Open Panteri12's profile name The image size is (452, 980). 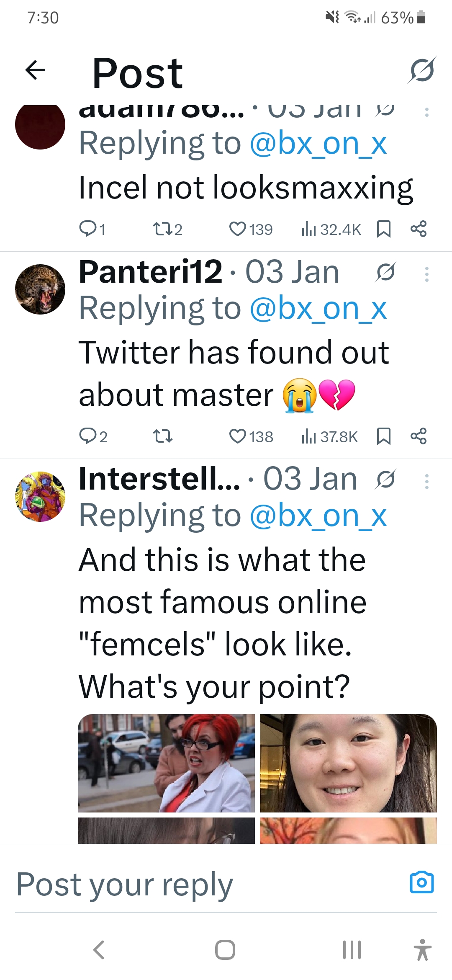[150, 272]
